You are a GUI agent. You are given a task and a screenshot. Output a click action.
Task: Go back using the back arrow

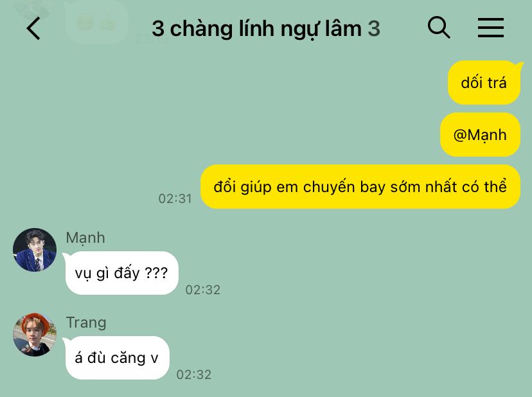pyautogui.click(x=33, y=28)
